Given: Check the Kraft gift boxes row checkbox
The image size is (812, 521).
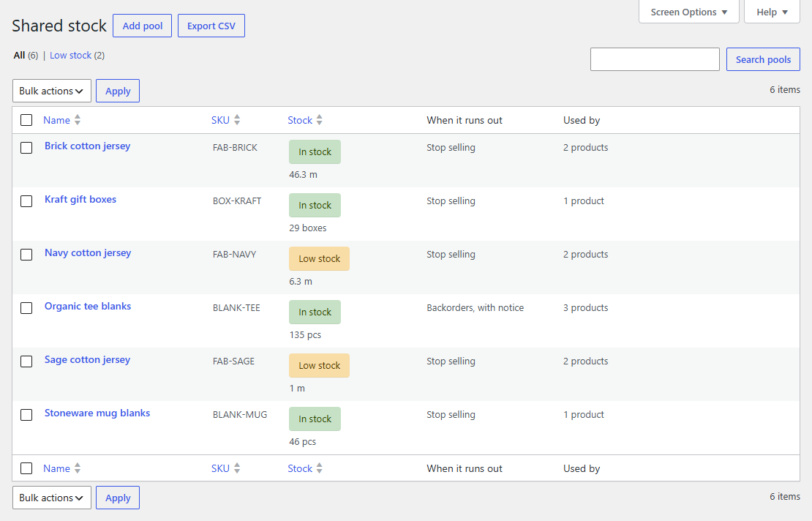Looking at the screenshot, I should click(x=26, y=201).
